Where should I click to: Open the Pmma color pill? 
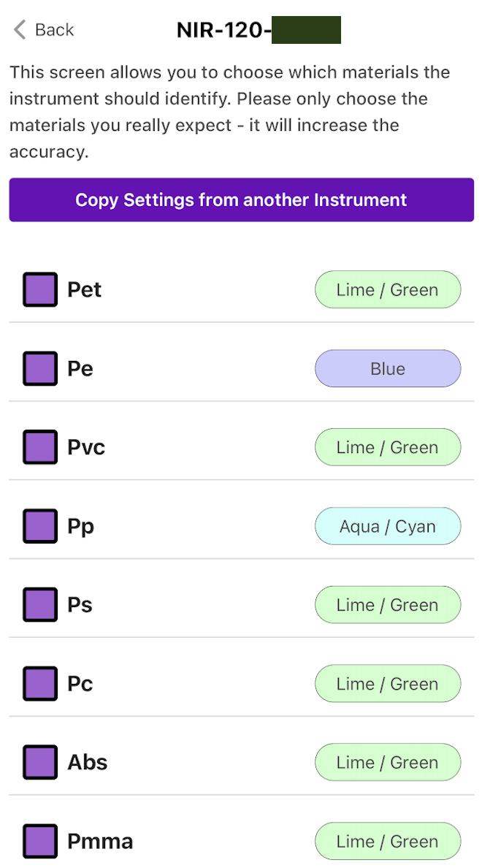(x=388, y=842)
